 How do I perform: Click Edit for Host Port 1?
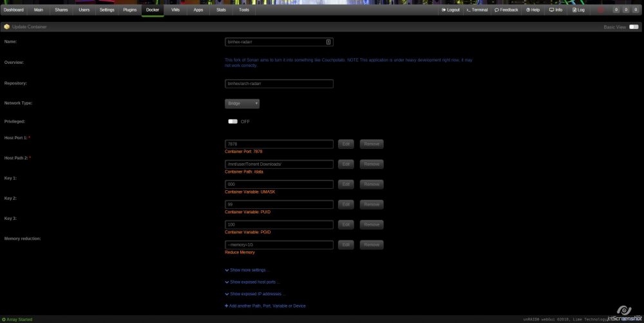tap(346, 144)
